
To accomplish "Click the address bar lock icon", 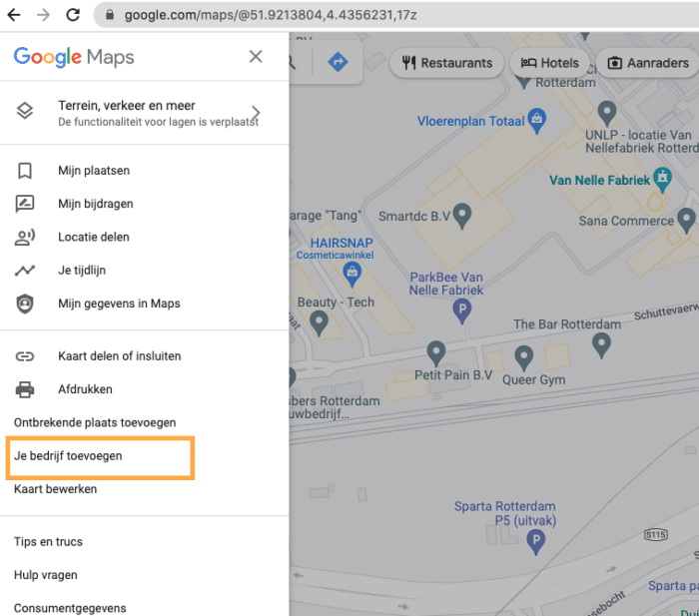I will [110, 15].
